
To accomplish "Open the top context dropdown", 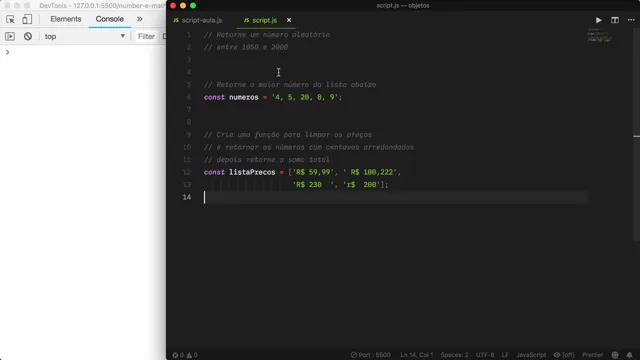I will 84,36.
